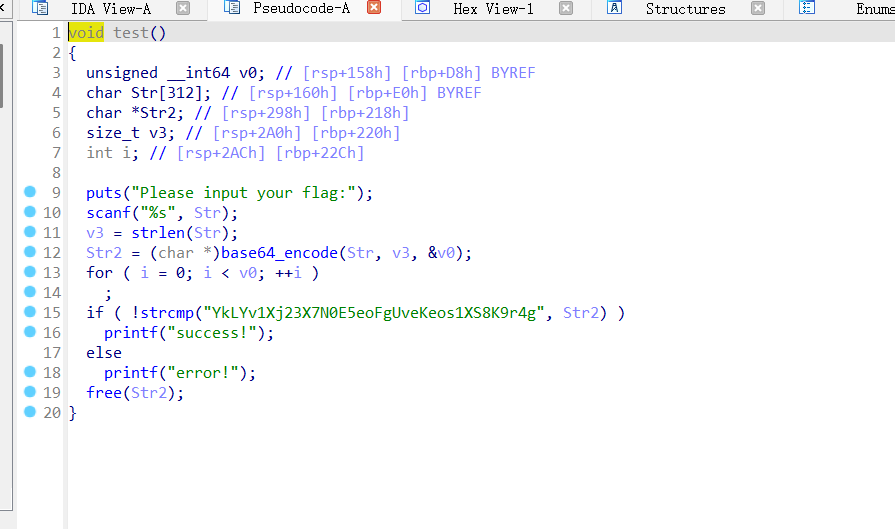Click printf on the error line
Image resolution: width=895 pixels, height=529 pixels.
[131, 373]
